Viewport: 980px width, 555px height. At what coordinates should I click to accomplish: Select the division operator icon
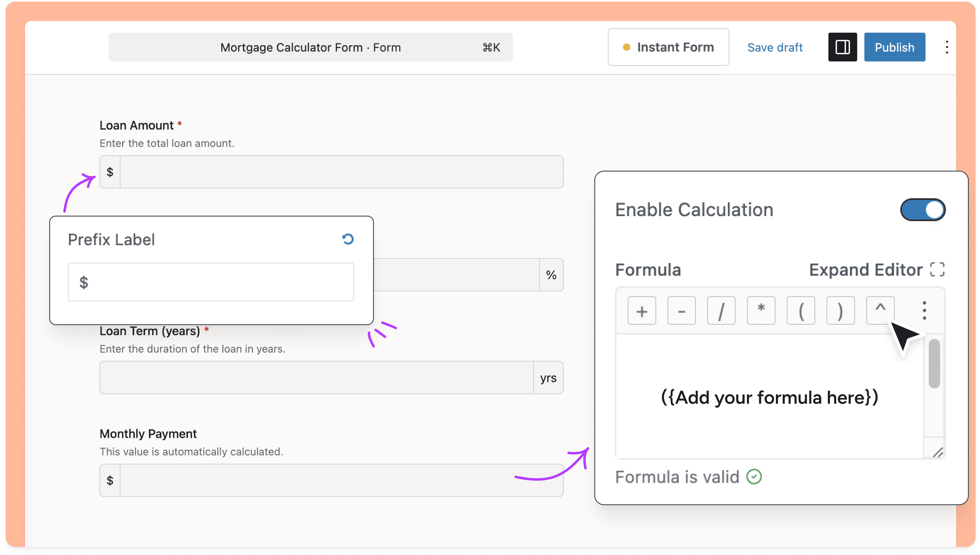click(721, 310)
